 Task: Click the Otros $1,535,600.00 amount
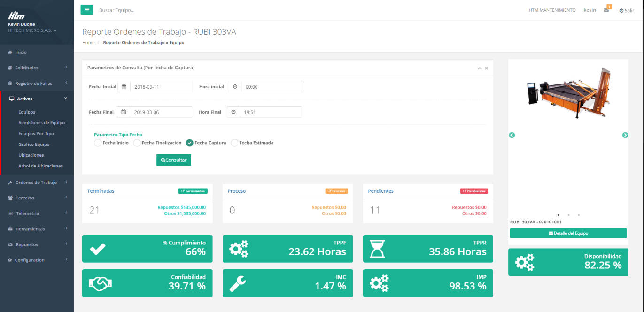[185, 213]
